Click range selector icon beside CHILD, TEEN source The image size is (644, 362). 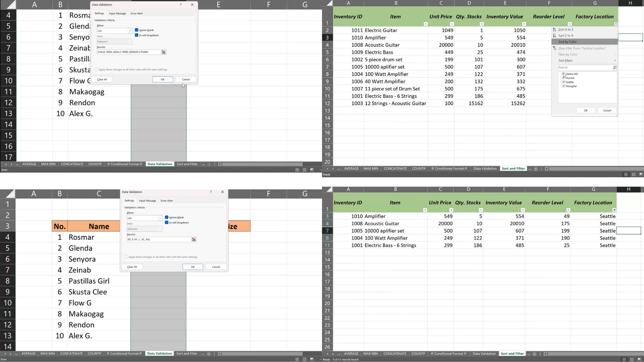point(164,52)
